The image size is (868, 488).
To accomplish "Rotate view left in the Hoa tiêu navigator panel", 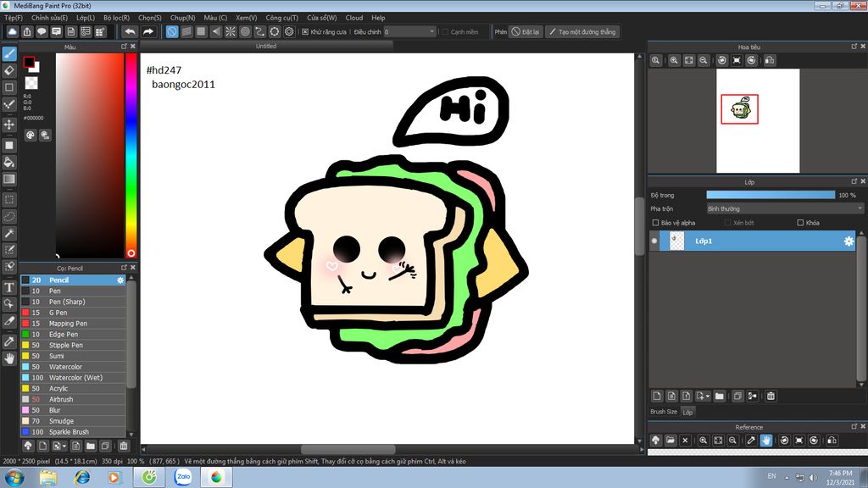I will point(722,60).
